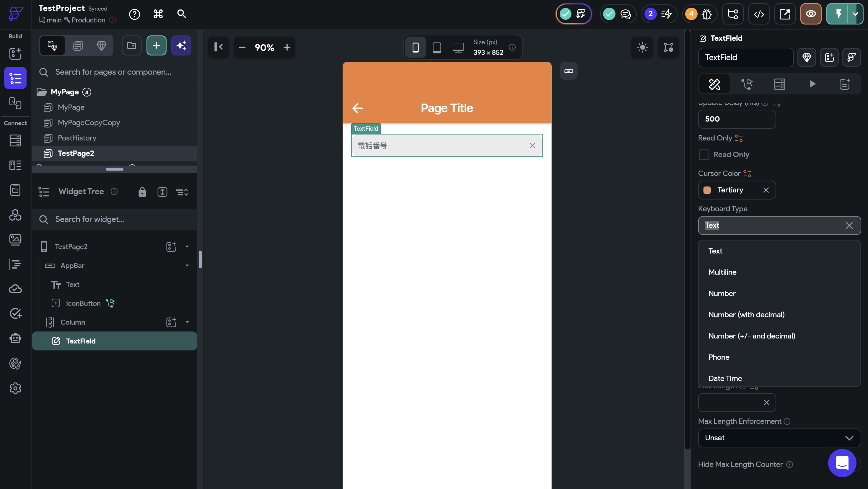This screenshot has width=868, height=489.
Task: Select the desktop device view
Action: pos(458,48)
